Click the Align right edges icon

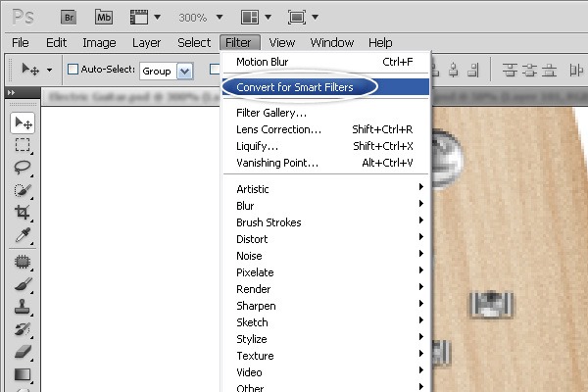(x=473, y=70)
